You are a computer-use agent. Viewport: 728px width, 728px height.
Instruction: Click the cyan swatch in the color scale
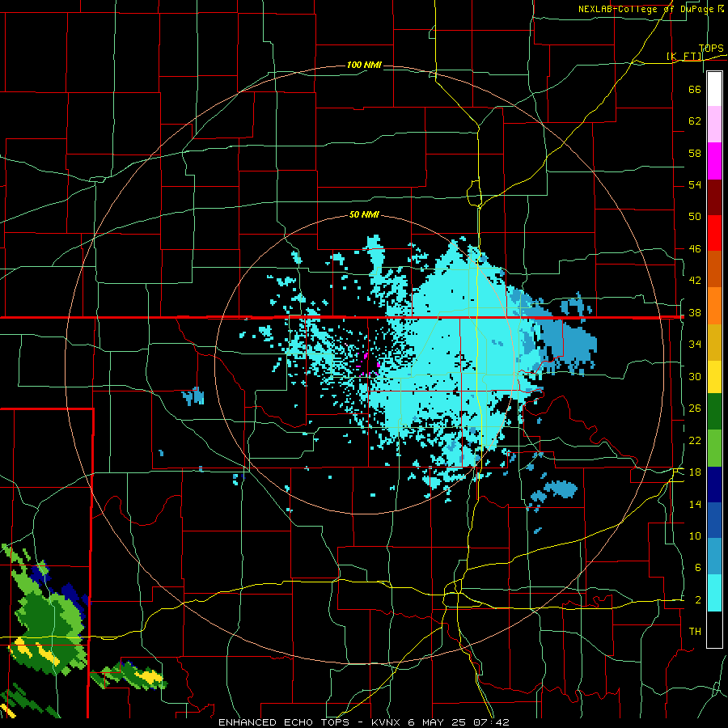coord(714,593)
